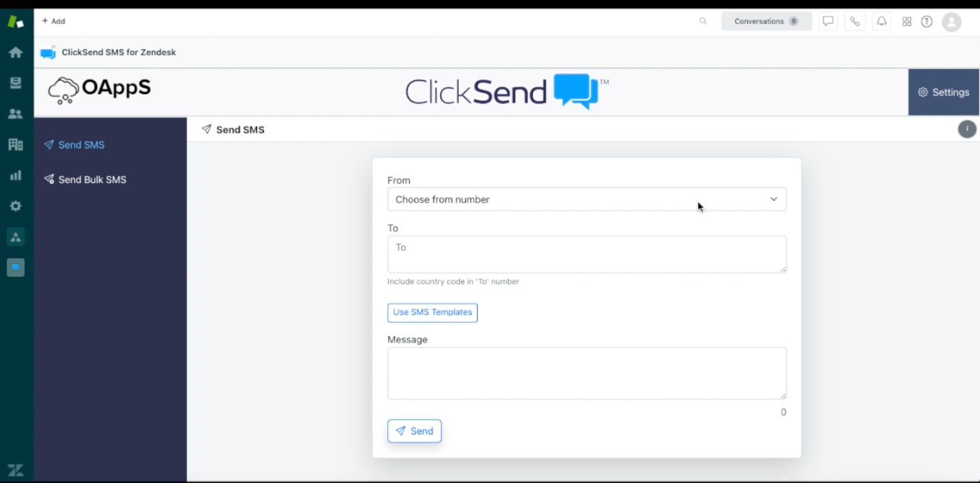980x483 pixels.
Task: Click the ClickSend SMS for Zendesk app icon
Action: (x=48, y=52)
